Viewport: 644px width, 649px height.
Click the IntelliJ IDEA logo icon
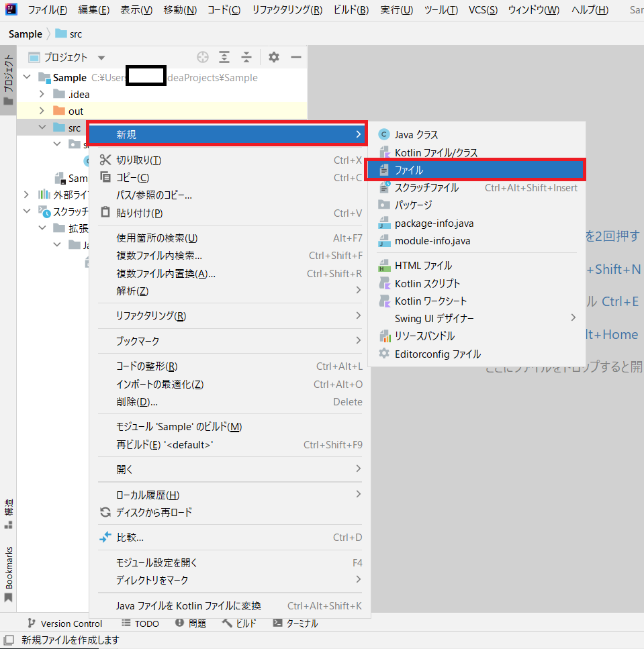point(11,9)
